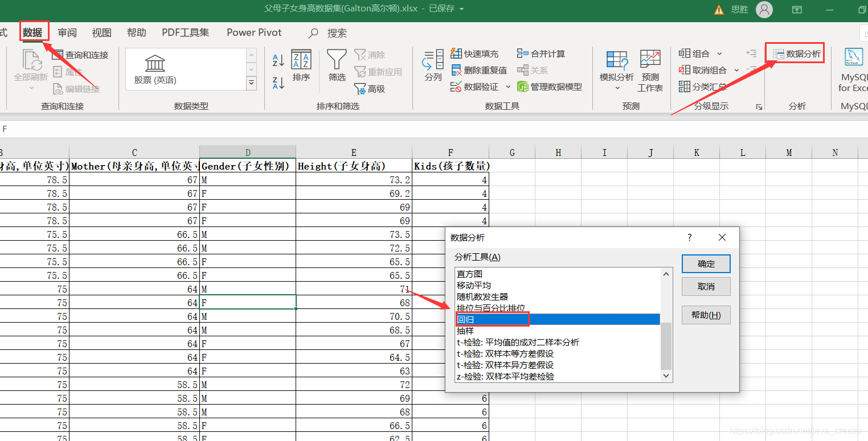Toggle the Filter (筛选) funnel
The width and height of the screenshot is (868, 441).
tap(337, 65)
